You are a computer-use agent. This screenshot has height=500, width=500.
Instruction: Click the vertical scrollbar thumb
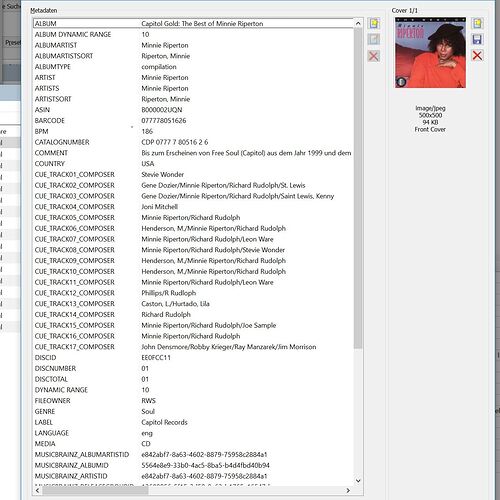tap(358, 188)
